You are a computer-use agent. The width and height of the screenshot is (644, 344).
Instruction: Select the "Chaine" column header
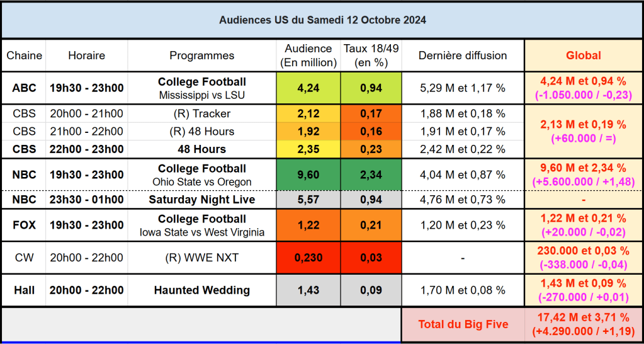[x=25, y=55]
